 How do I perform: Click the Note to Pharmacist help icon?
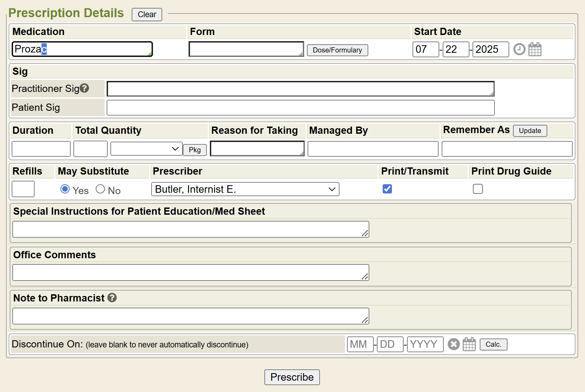click(x=112, y=298)
